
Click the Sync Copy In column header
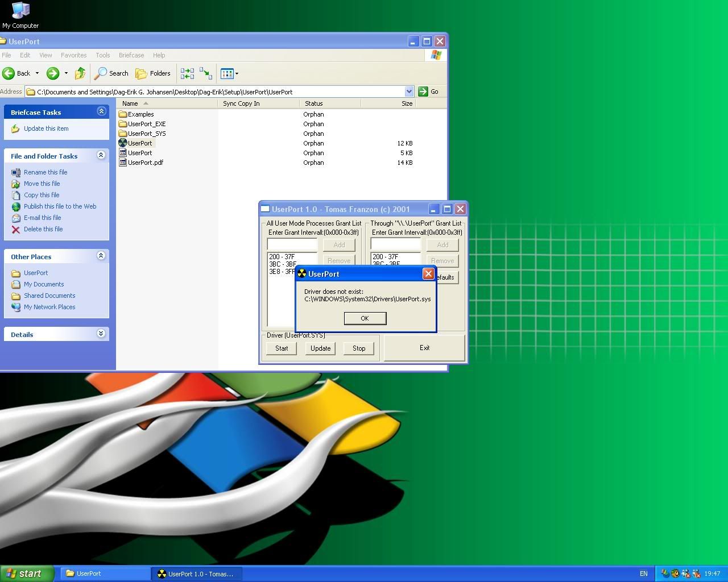pyautogui.click(x=259, y=103)
